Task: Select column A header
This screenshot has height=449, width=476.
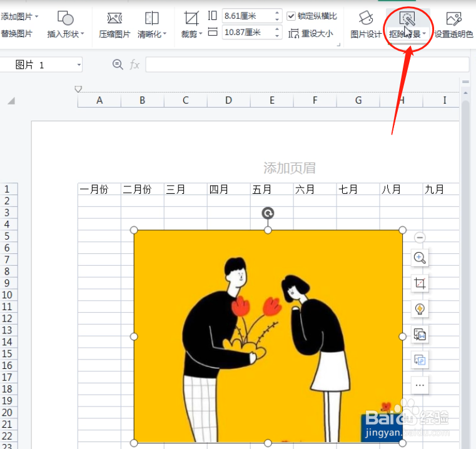Action: coord(99,100)
